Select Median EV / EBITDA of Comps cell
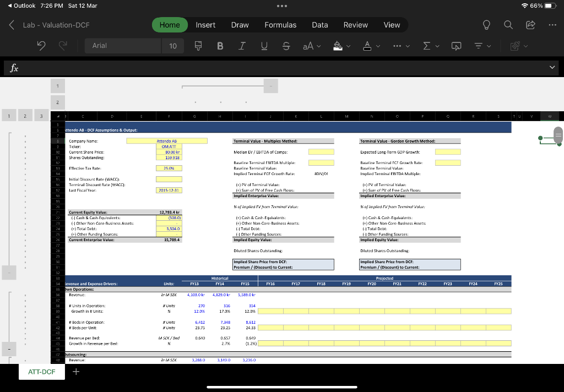The width and height of the screenshot is (564, 392). tap(321, 152)
